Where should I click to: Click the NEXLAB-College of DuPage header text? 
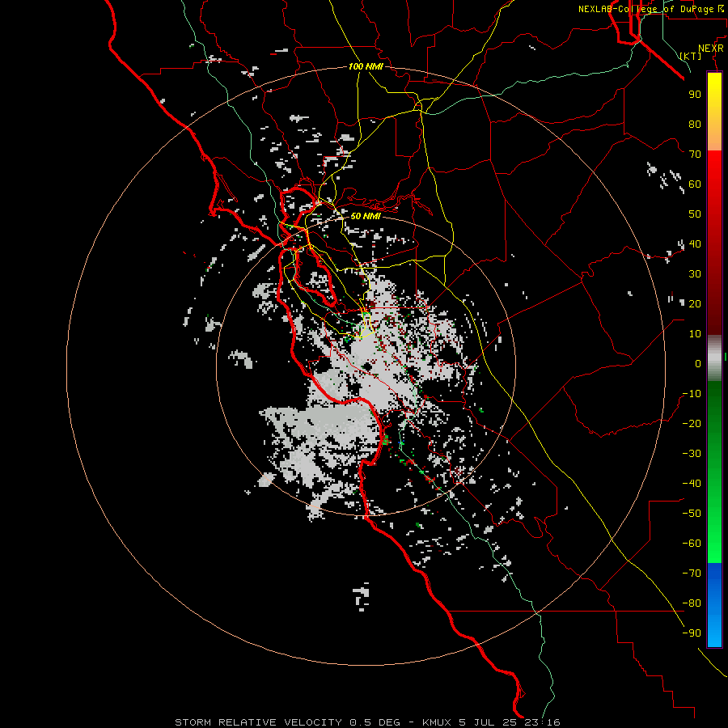pos(647,9)
